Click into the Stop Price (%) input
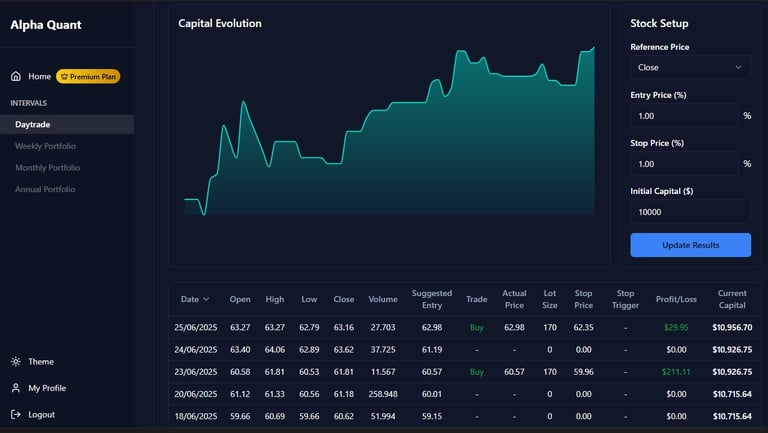768x433 pixels. 684,164
